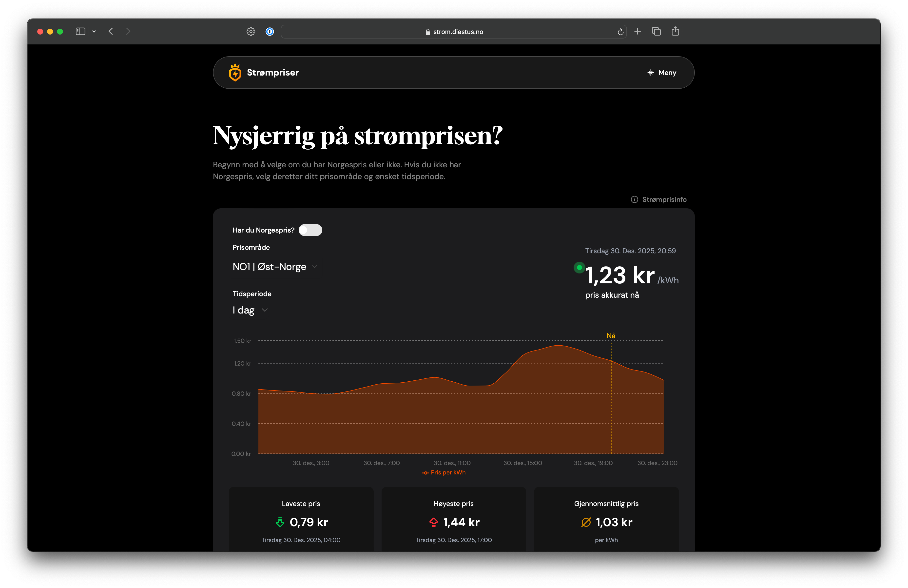Go back with the back arrow
This screenshot has height=588, width=908.
tap(111, 31)
